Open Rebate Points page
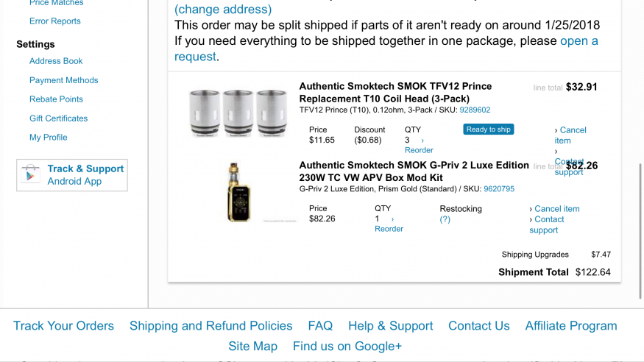 56,99
